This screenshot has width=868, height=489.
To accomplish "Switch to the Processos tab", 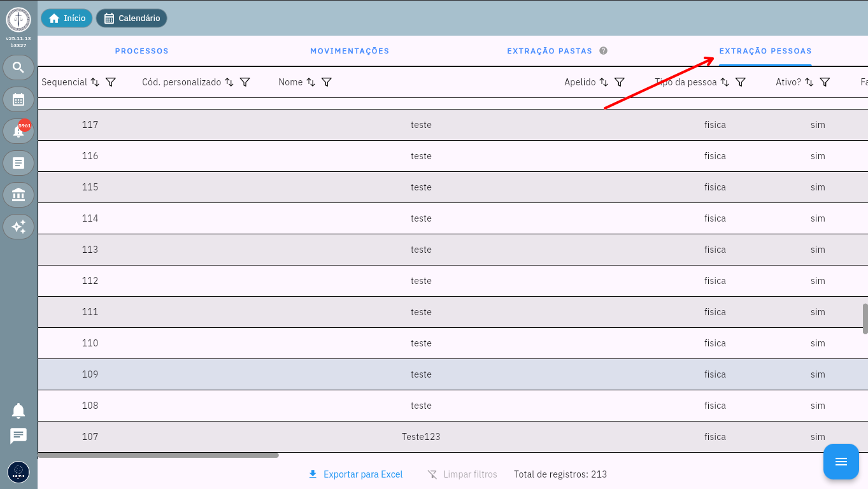I will tap(141, 51).
